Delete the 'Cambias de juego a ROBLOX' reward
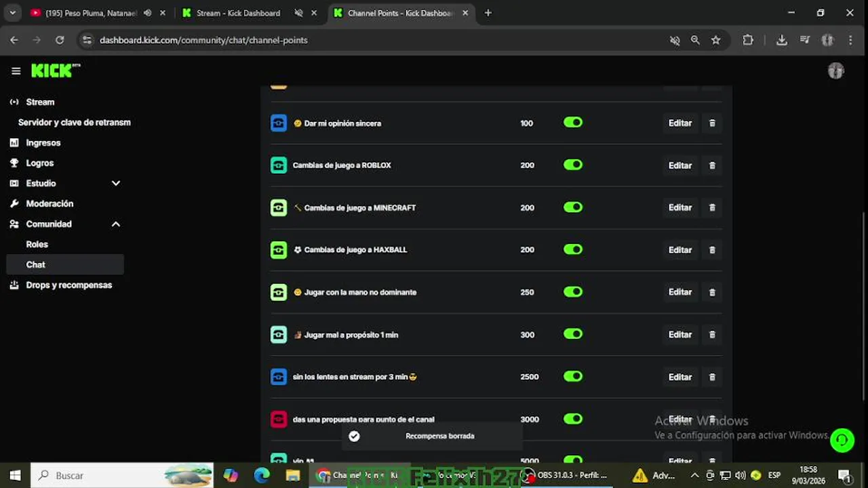Image resolution: width=868 pixels, height=488 pixels. click(712, 165)
